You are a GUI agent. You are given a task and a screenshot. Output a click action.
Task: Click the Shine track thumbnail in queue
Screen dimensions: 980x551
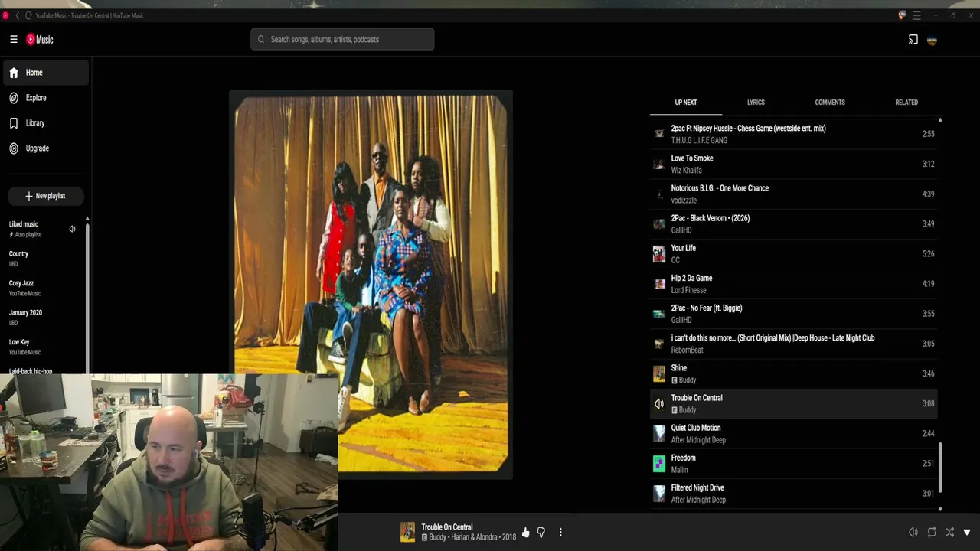tap(658, 374)
